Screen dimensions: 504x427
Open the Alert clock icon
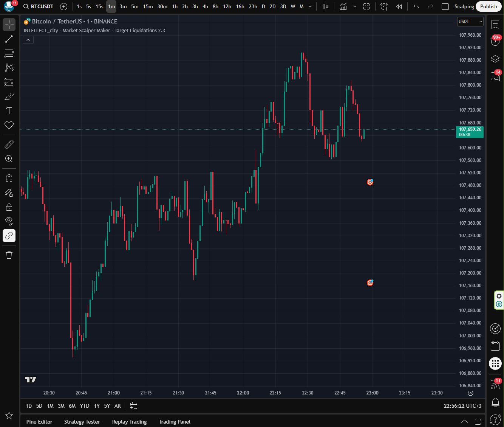[x=384, y=6]
